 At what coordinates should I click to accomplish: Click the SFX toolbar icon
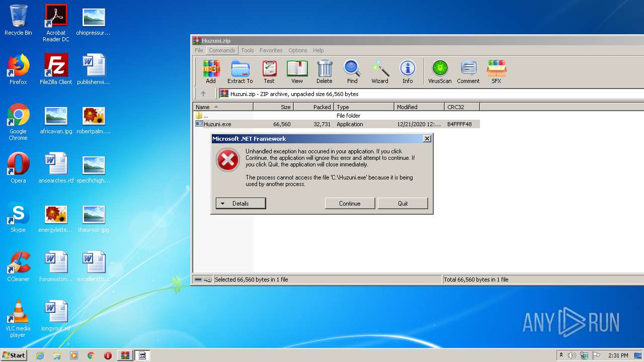[496, 71]
